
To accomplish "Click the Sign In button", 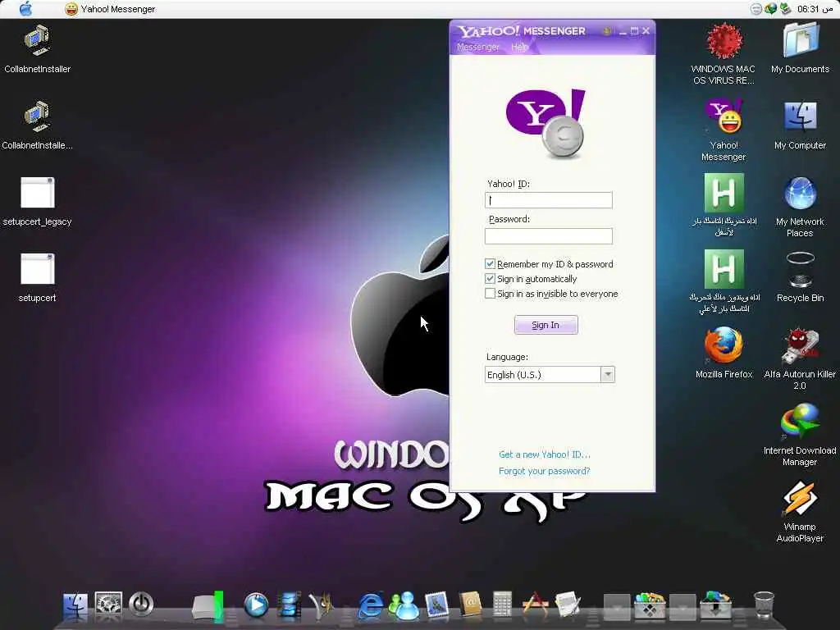I will 546,325.
